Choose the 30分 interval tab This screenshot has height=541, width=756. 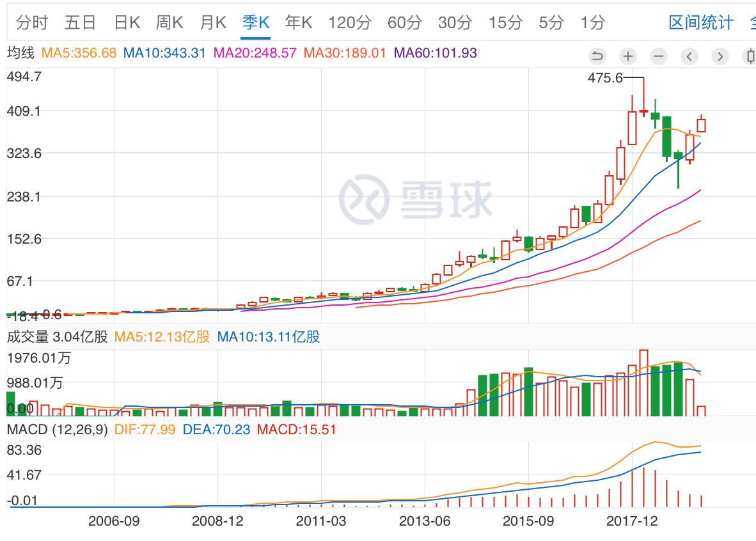(455, 22)
